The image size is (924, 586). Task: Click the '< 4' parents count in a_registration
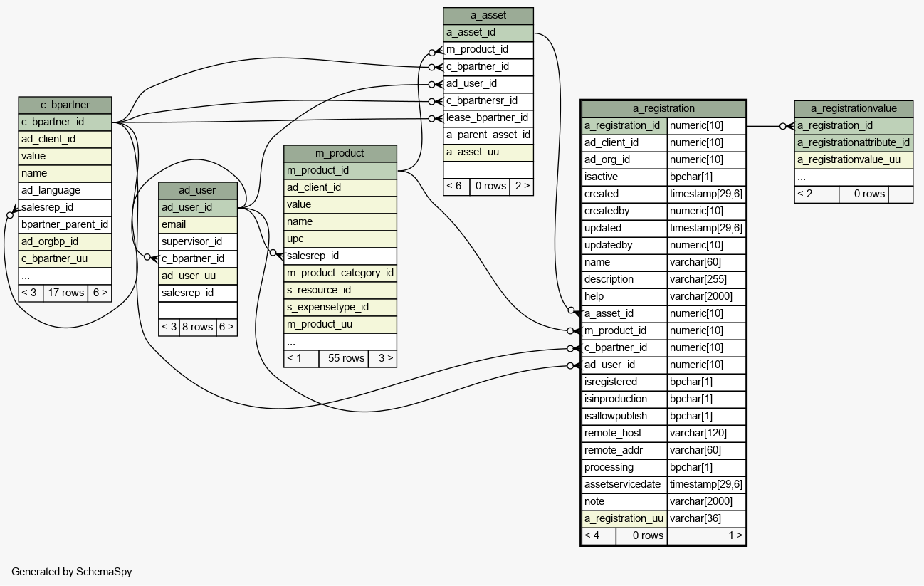coord(599,535)
